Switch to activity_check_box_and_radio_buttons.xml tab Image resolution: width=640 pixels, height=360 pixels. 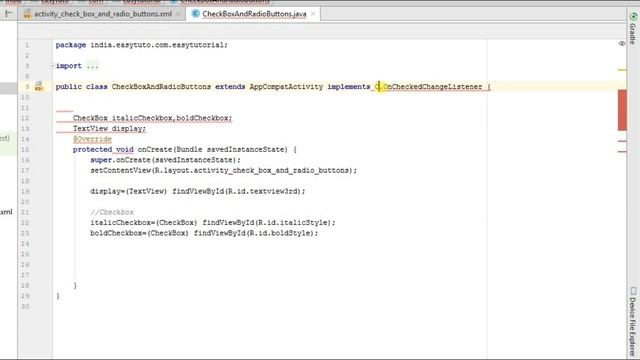click(102, 14)
